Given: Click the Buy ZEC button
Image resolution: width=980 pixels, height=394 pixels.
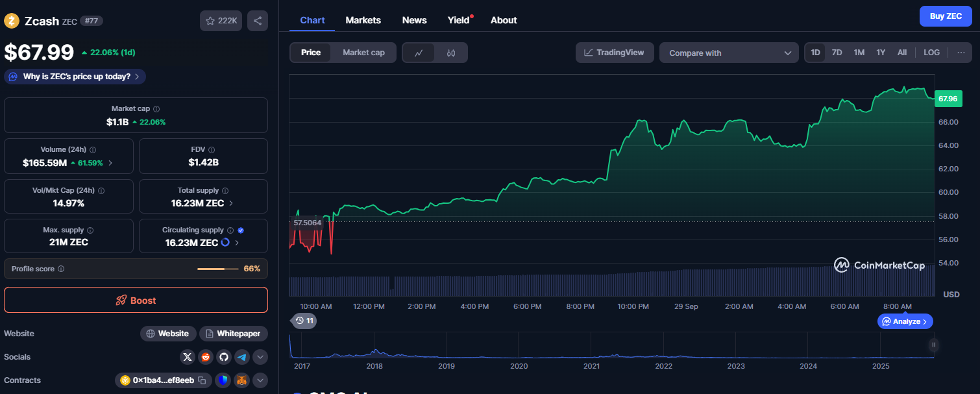Looking at the screenshot, I should [x=946, y=16].
